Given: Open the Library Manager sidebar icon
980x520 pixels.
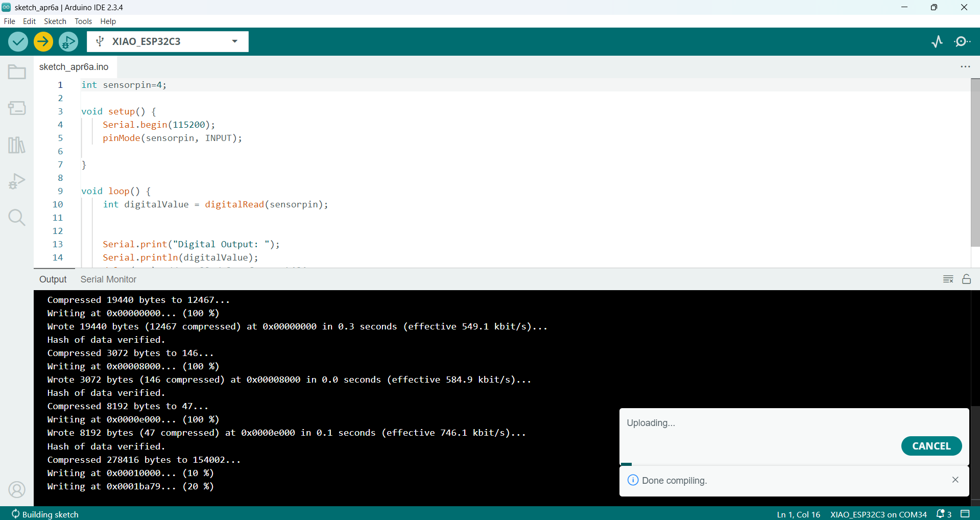Looking at the screenshot, I should (17, 145).
